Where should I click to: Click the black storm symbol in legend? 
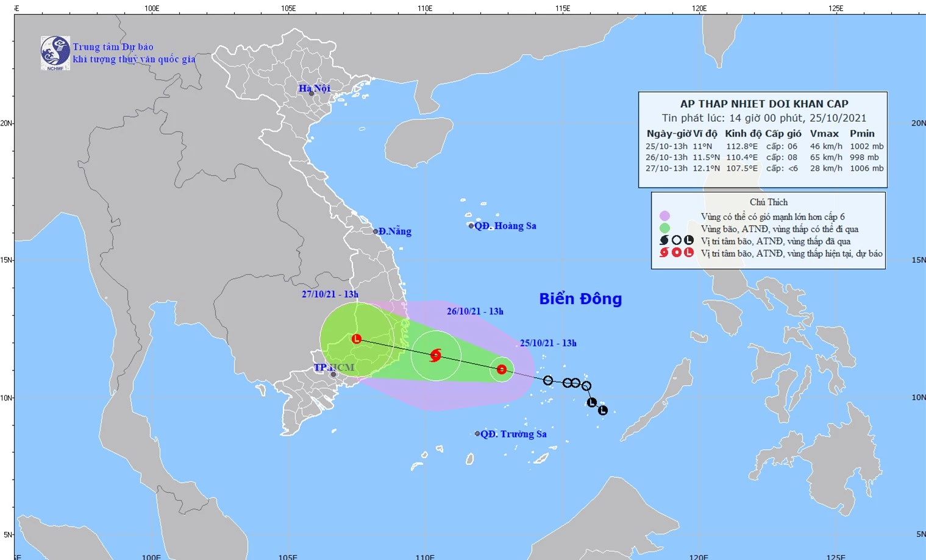(664, 241)
